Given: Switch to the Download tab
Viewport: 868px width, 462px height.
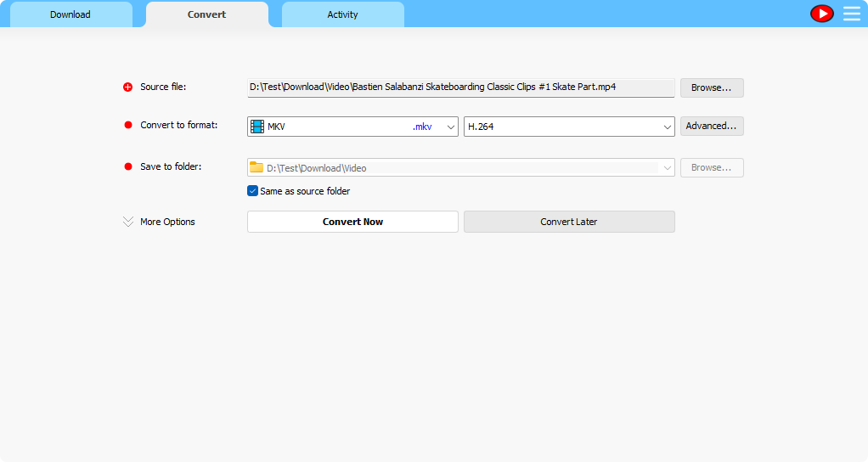Looking at the screenshot, I should point(70,14).
